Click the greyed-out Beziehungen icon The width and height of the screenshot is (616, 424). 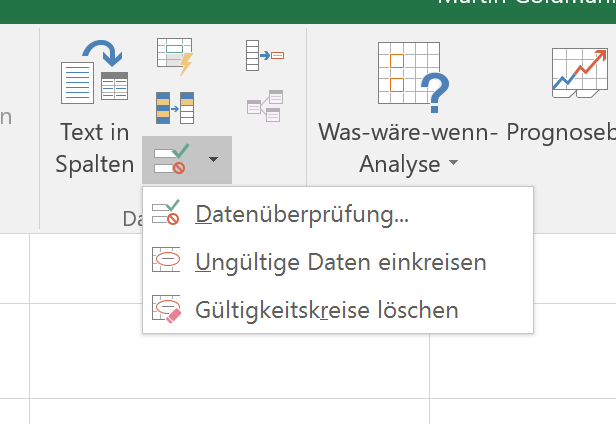pyautogui.click(x=264, y=105)
